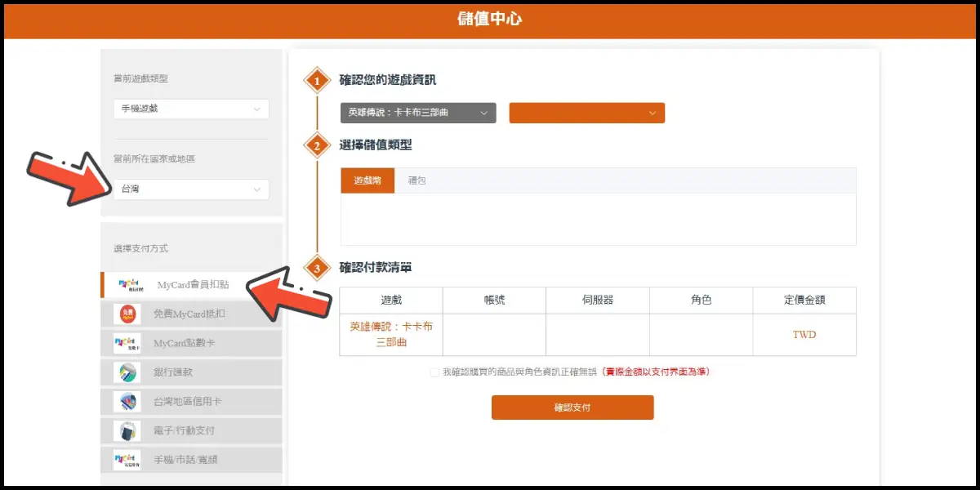Viewport: 980px width, 490px height.
Task: Click the 儲值中心 page title
Action: (490, 19)
